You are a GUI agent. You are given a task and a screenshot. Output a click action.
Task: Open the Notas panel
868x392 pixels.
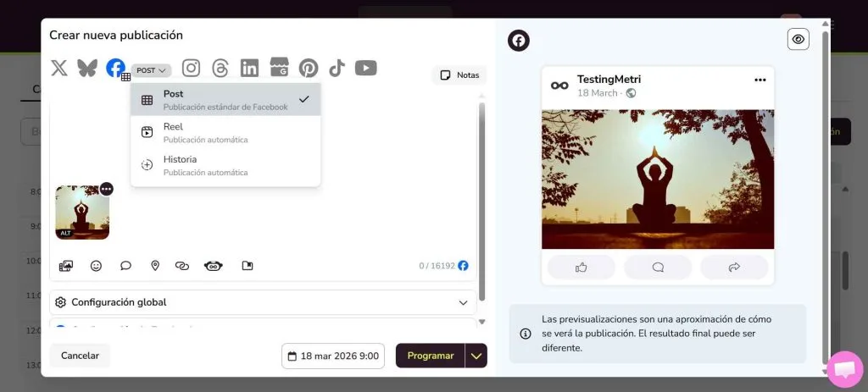(459, 75)
